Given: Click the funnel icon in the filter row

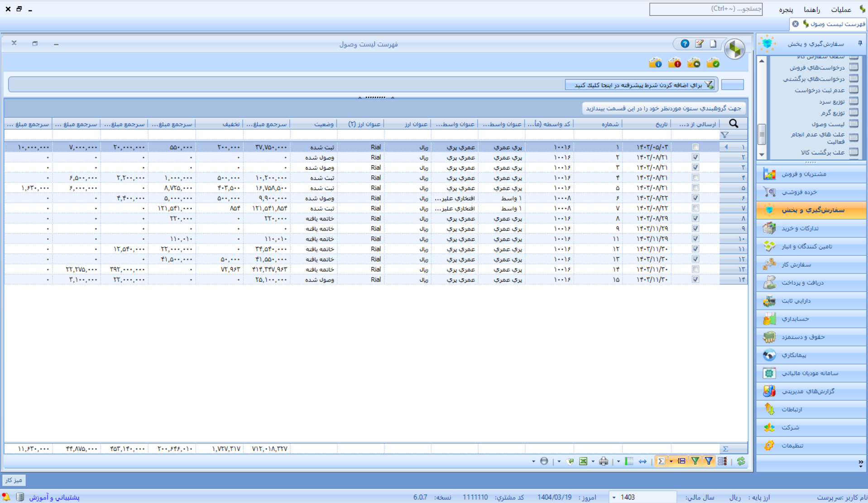Looking at the screenshot, I should click(x=725, y=135).
